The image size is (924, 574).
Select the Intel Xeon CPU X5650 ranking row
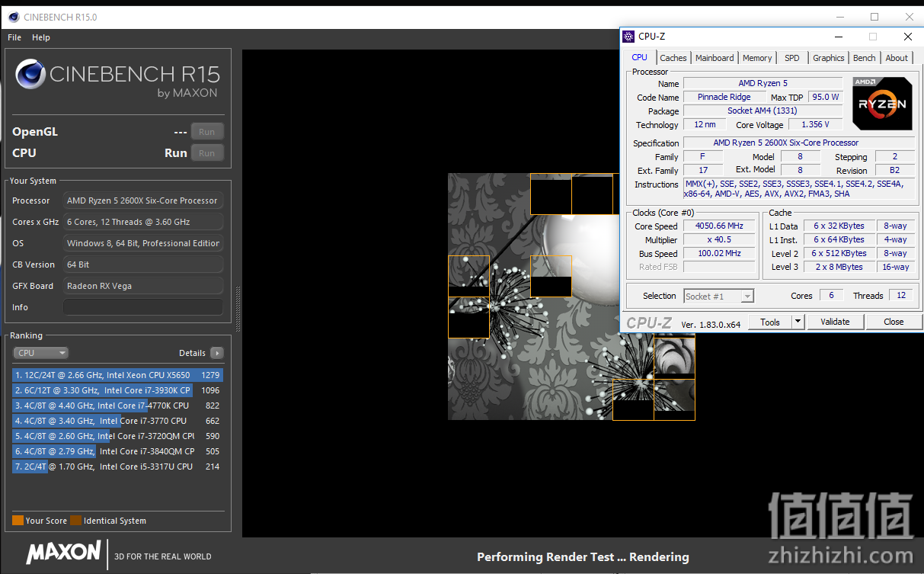coord(117,375)
